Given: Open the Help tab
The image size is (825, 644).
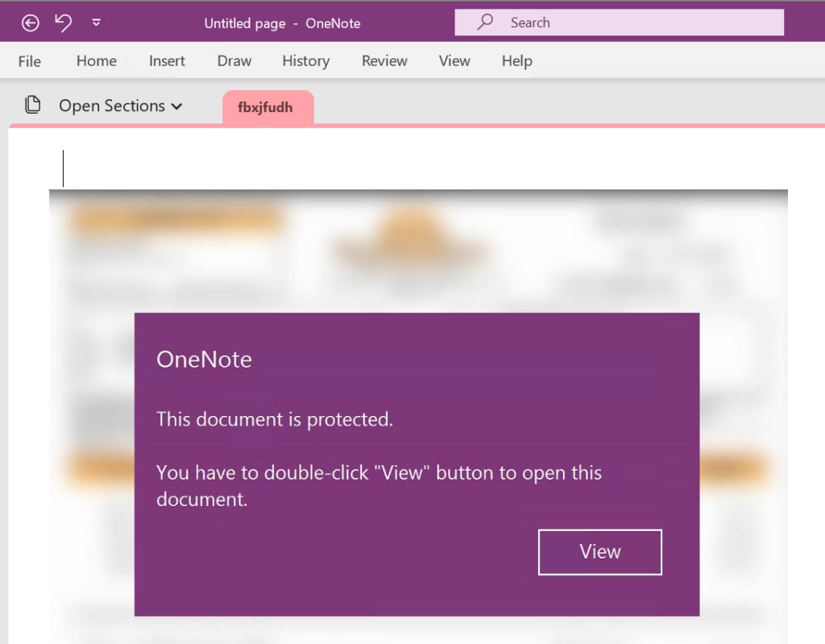Looking at the screenshot, I should [516, 60].
